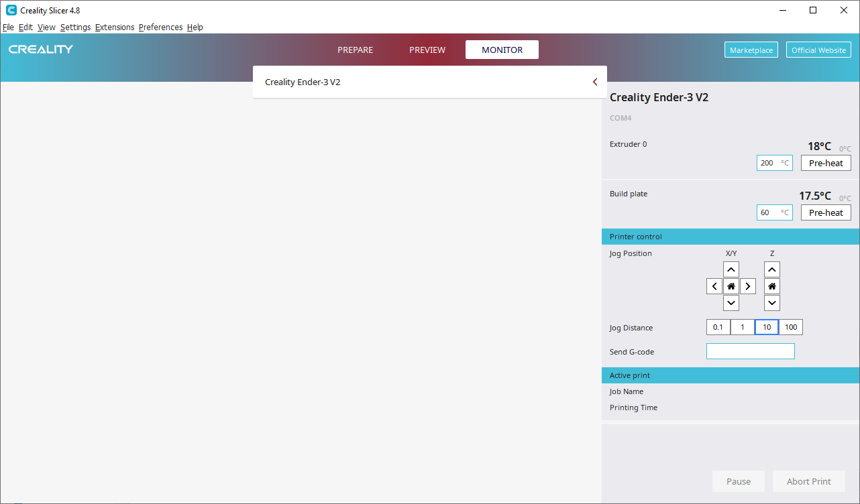The image size is (860, 504).
Task: Set jog distance to 1
Action: click(x=743, y=327)
